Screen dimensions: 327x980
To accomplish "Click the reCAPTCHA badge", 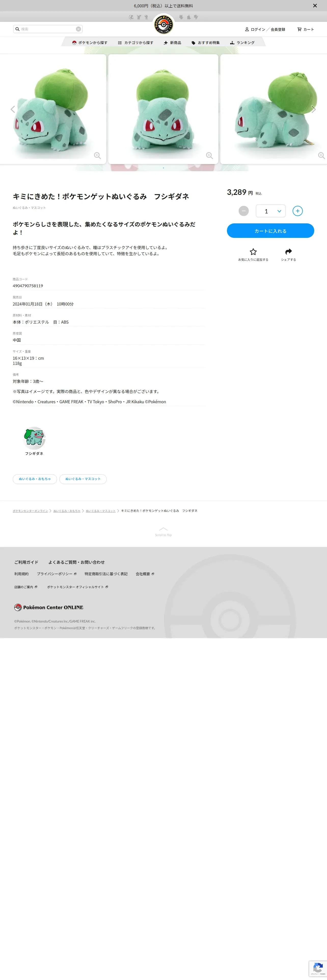I will (318, 969).
